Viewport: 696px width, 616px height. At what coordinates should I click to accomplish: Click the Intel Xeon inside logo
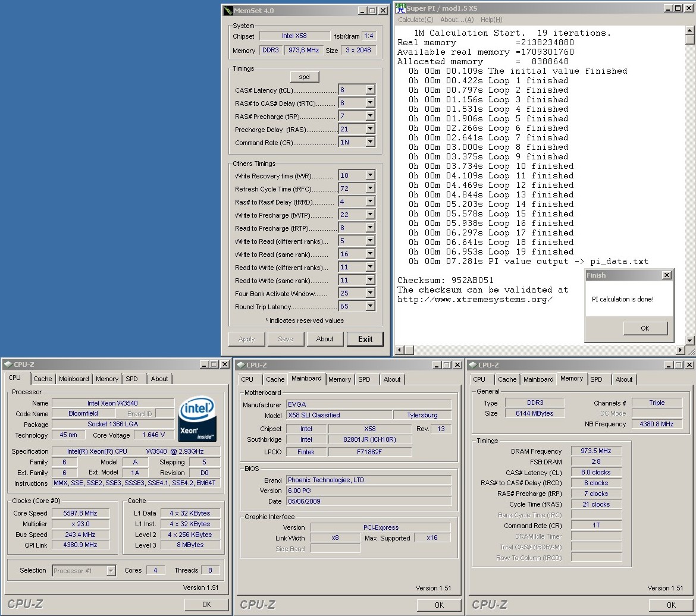click(x=197, y=419)
